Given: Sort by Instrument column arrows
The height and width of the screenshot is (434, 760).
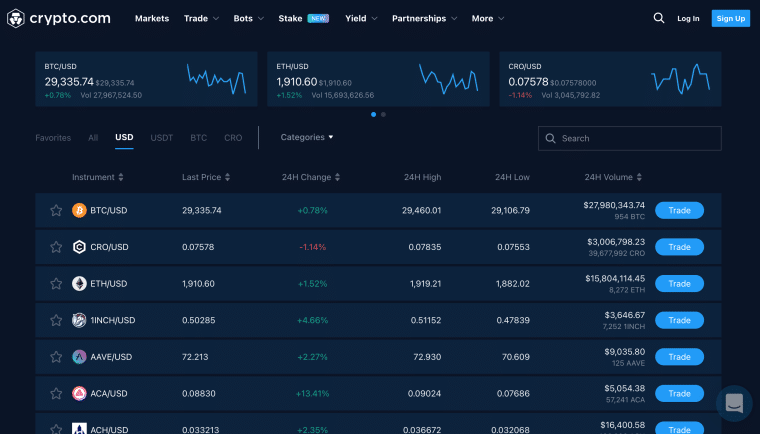Looking at the screenshot, I should [x=121, y=177].
